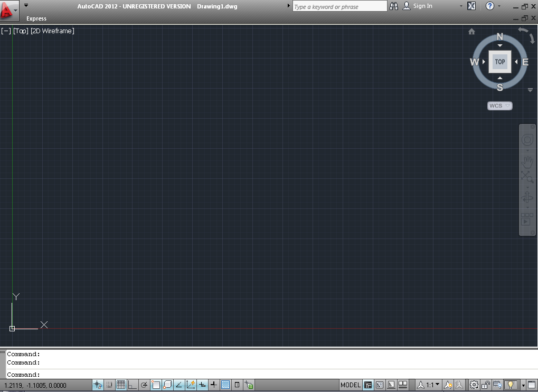Select the Pan hand tool

(527, 162)
